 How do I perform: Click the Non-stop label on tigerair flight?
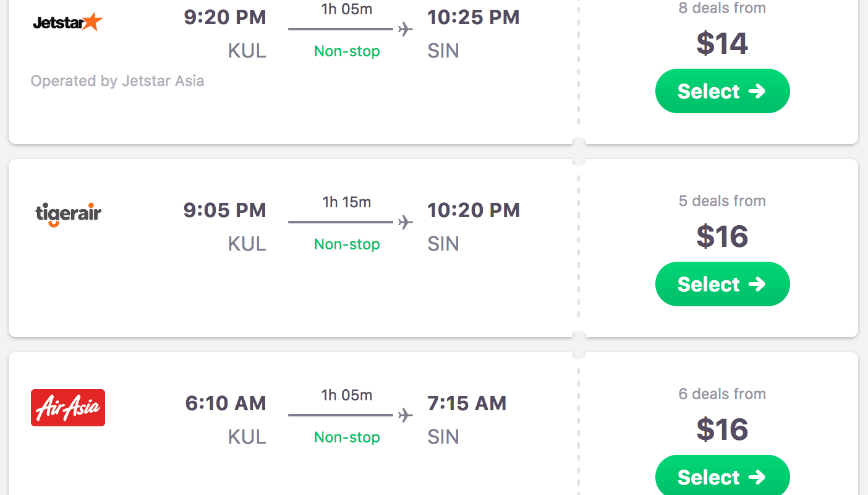point(347,244)
